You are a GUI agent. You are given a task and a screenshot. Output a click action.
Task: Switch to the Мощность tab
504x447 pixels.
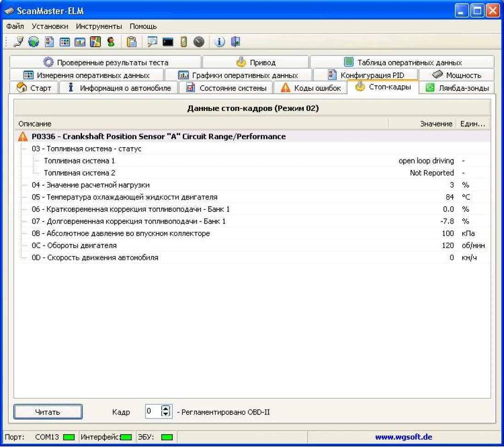pos(456,75)
